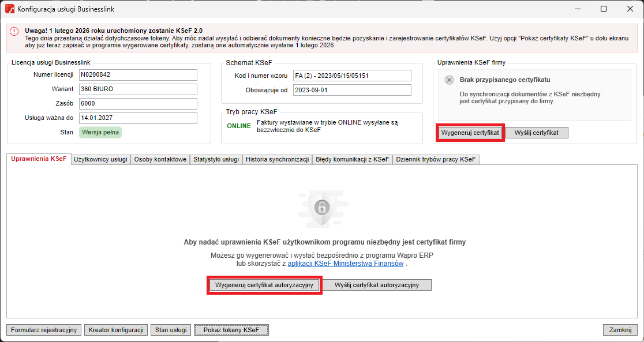This screenshot has width=644, height=342.
Task: Launch the Kreator konfiguracji
Action: [x=116, y=330]
